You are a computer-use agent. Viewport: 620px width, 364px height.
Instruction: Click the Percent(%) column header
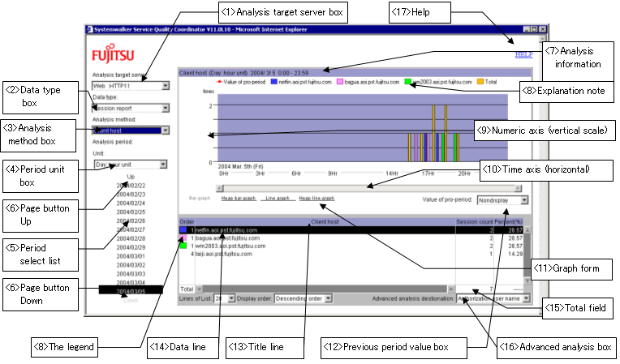tap(509, 222)
